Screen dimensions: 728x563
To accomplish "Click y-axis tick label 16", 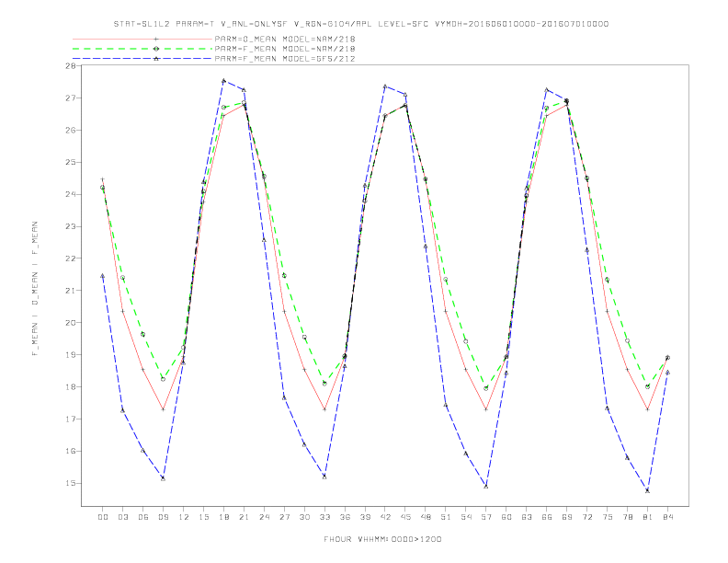I will [x=71, y=451].
